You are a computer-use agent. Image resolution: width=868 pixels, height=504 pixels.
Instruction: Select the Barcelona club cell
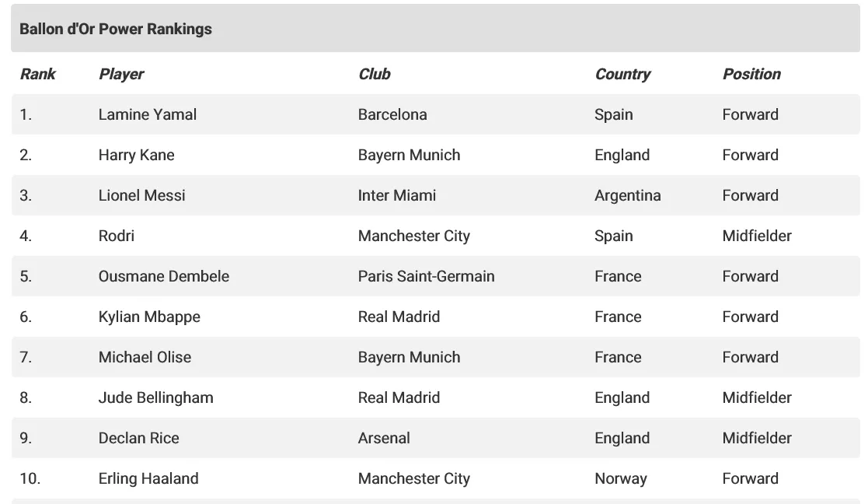(392, 114)
